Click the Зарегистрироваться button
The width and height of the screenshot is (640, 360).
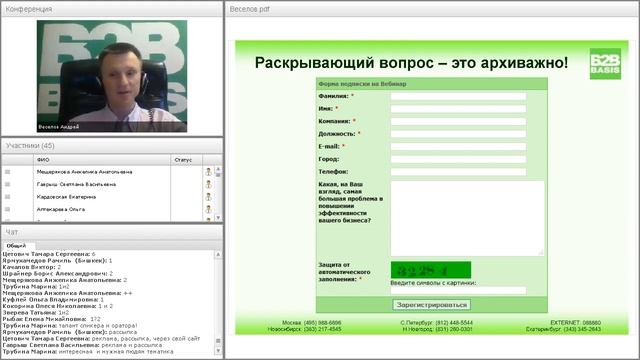point(431,305)
